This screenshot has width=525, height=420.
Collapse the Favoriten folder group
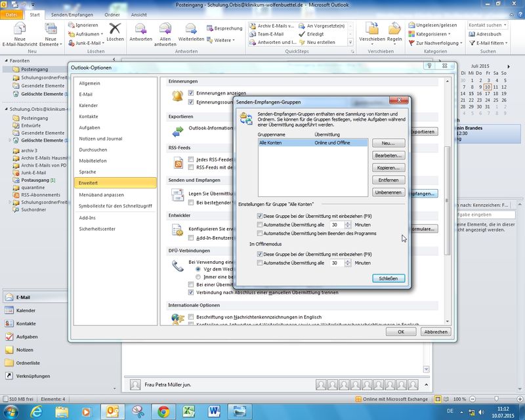coord(5,60)
